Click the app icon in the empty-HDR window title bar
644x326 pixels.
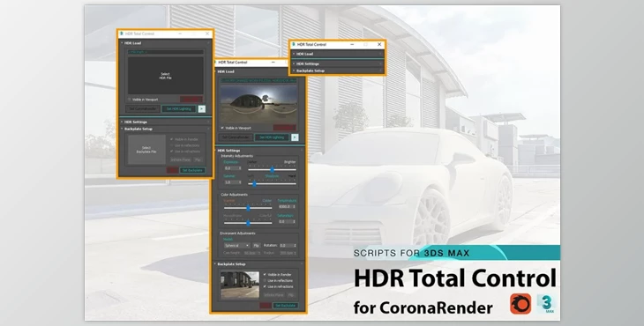122,33
